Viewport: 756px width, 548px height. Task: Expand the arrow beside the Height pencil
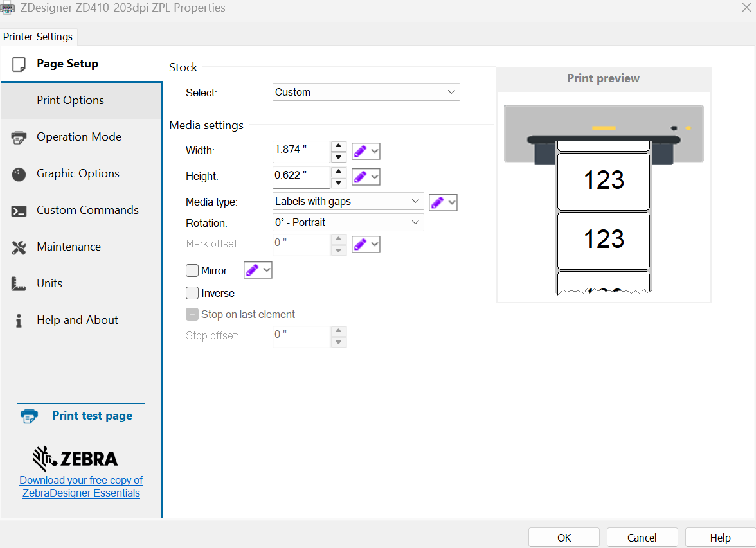[375, 177]
